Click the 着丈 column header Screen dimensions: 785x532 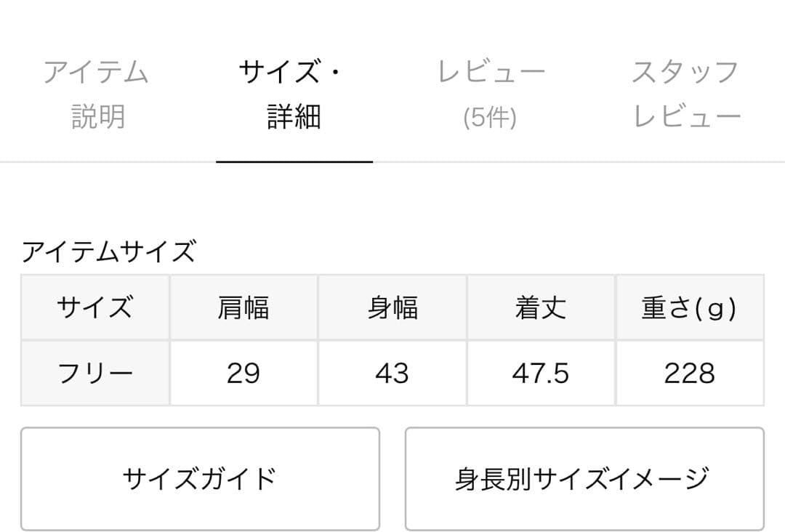pyautogui.click(x=541, y=307)
